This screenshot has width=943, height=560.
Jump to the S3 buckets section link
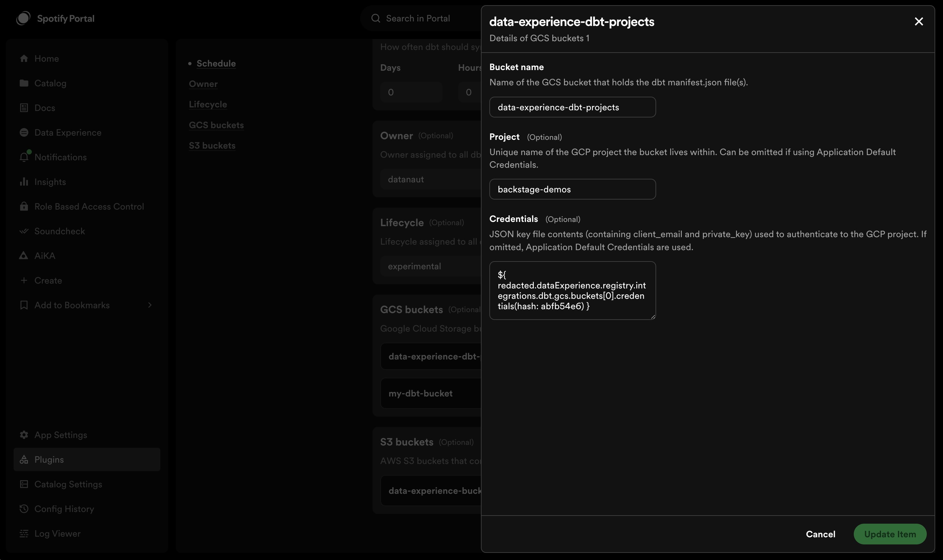[x=212, y=145]
